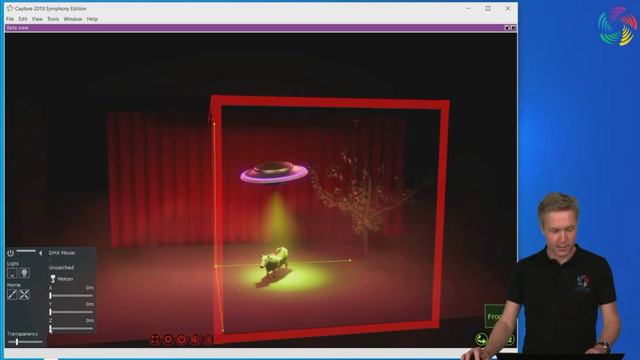Click the red circular target icon
Screen dimensions: 640x360
point(168,339)
